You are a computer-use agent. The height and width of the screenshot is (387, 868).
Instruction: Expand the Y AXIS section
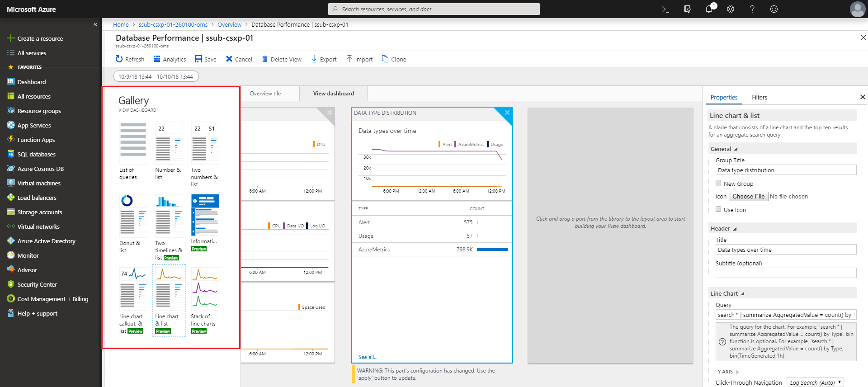(x=737, y=372)
